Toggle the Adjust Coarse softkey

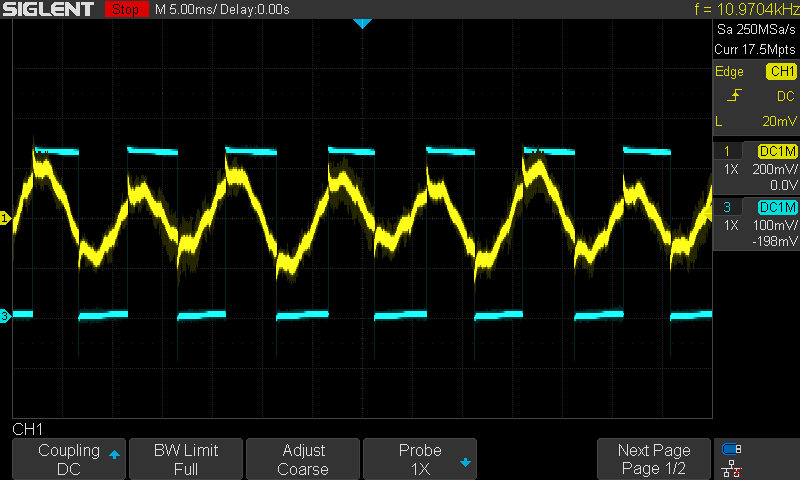click(x=303, y=459)
